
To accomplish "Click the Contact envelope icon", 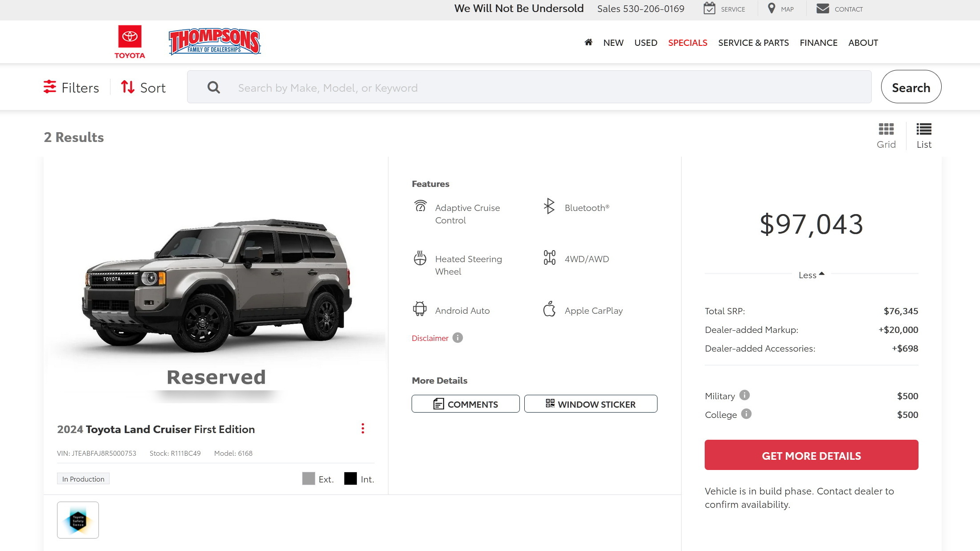I will click(x=822, y=8).
